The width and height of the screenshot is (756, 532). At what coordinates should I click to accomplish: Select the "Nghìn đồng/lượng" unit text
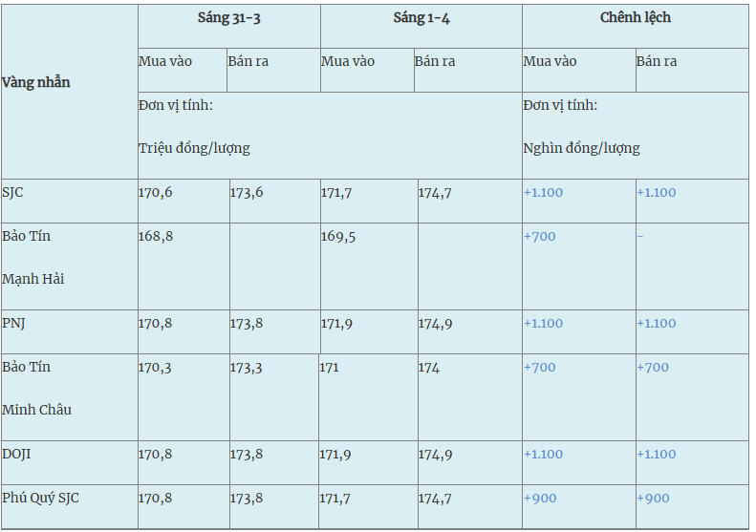pos(581,149)
